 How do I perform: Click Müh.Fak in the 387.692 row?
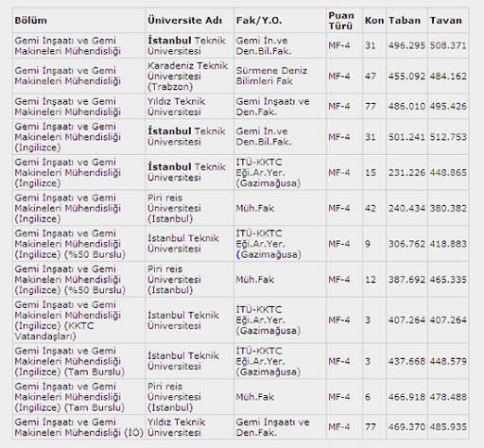(255, 280)
